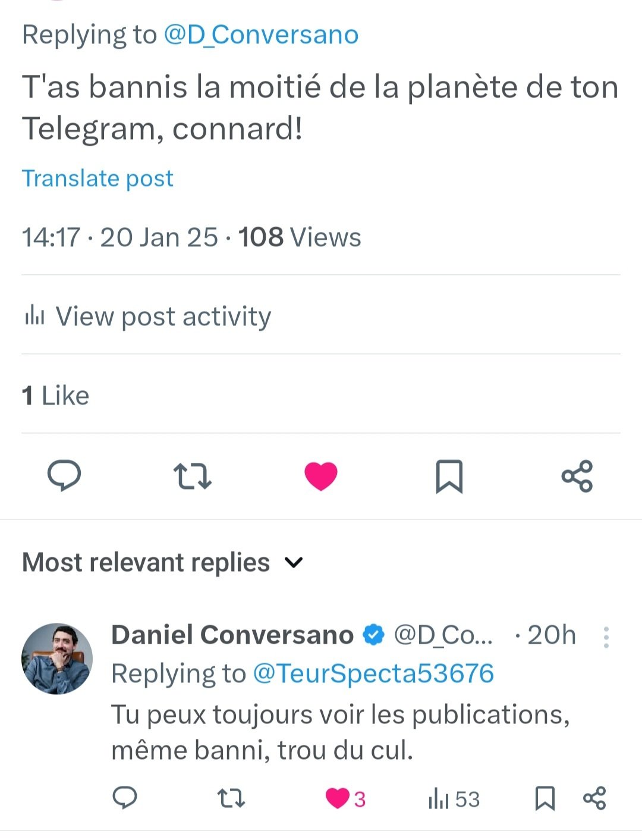Bookmark the main post
Viewport: 642px width, 840px height.
coord(449,477)
